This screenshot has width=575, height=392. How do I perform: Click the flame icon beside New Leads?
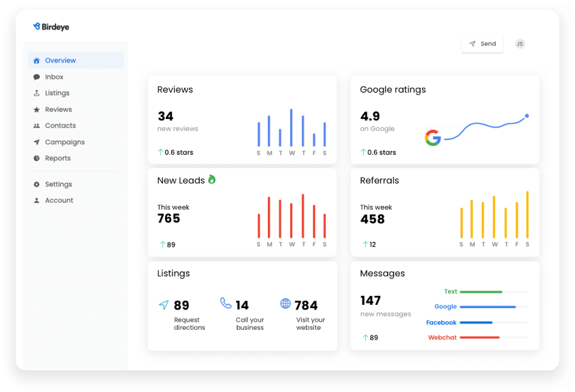click(x=212, y=179)
